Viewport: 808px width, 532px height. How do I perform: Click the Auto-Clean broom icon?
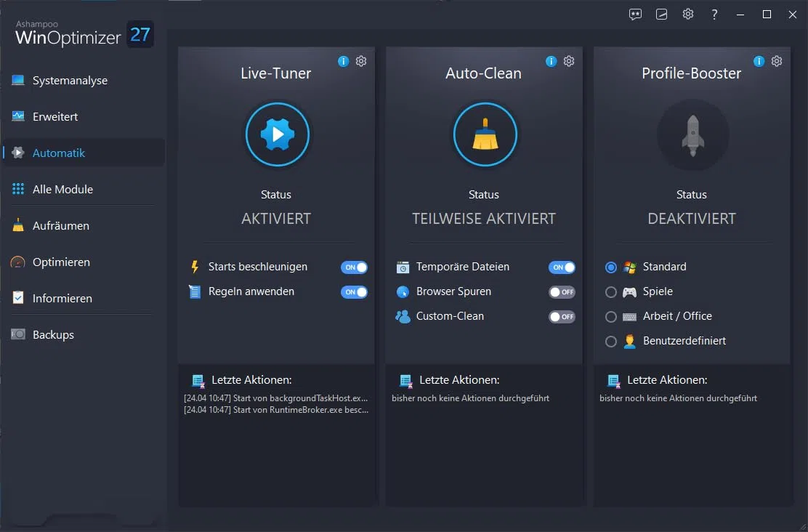click(x=485, y=134)
